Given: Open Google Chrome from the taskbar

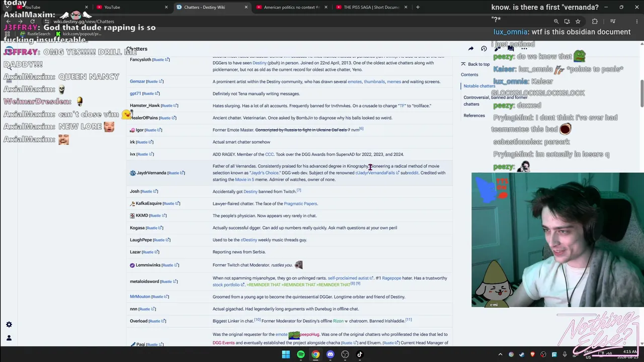Looking at the screenshot, I should coord(315,354).
